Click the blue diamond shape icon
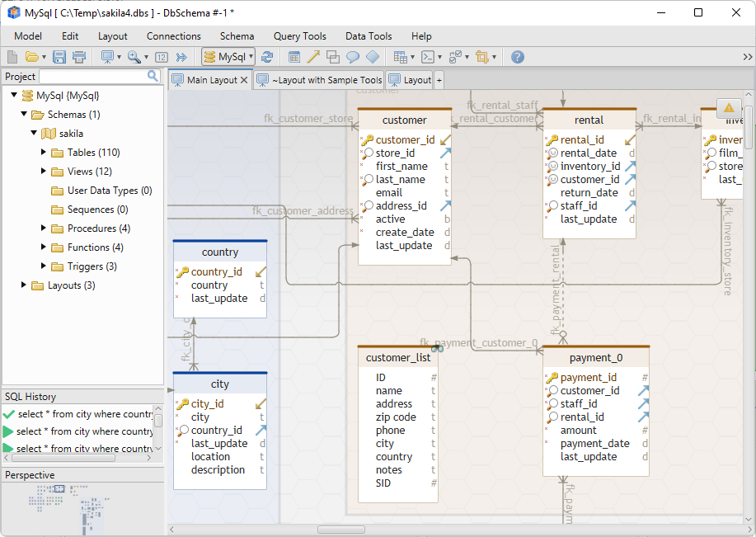 point(373,57)
